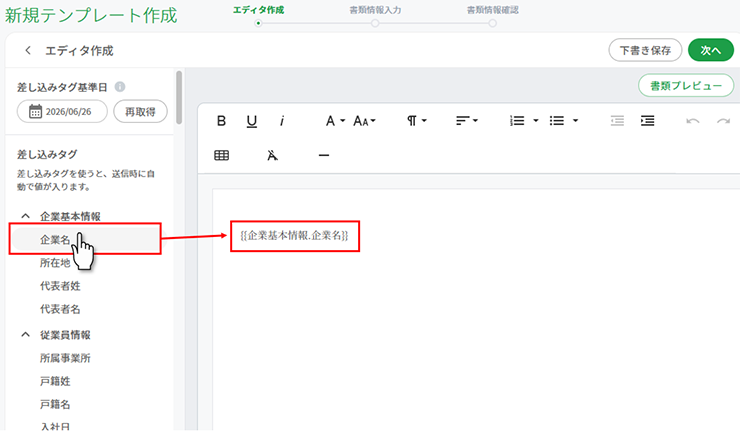
Task: Undo the last edit
Action: pyautogui.click(x=693, y=121)
